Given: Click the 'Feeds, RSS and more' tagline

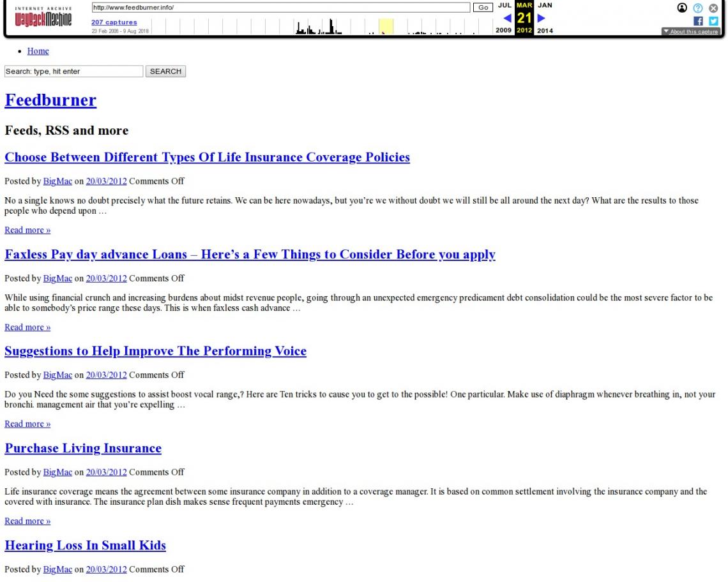Looking at the screenshot, I should click(x=66, y=130).
